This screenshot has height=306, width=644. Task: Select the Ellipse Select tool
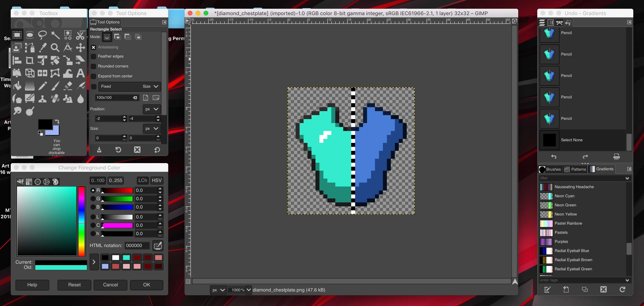click(30, 35)
